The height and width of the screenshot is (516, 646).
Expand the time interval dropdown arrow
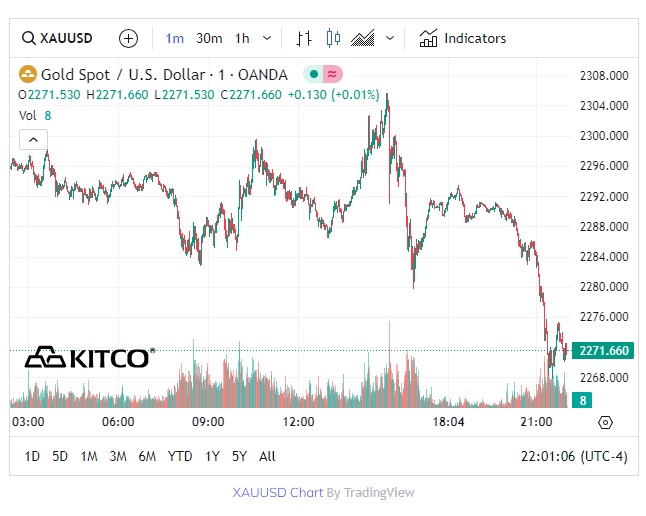coord(267,38)
